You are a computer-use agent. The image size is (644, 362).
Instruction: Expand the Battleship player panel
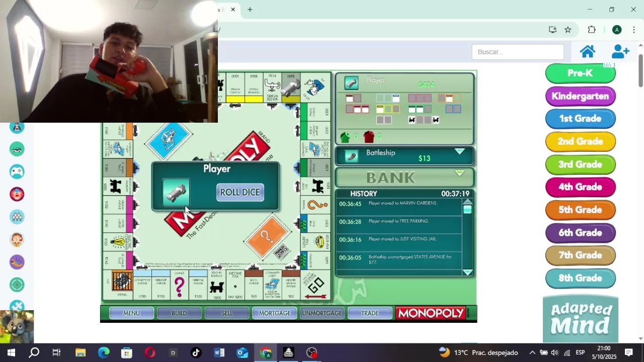(x=459, y=152)
